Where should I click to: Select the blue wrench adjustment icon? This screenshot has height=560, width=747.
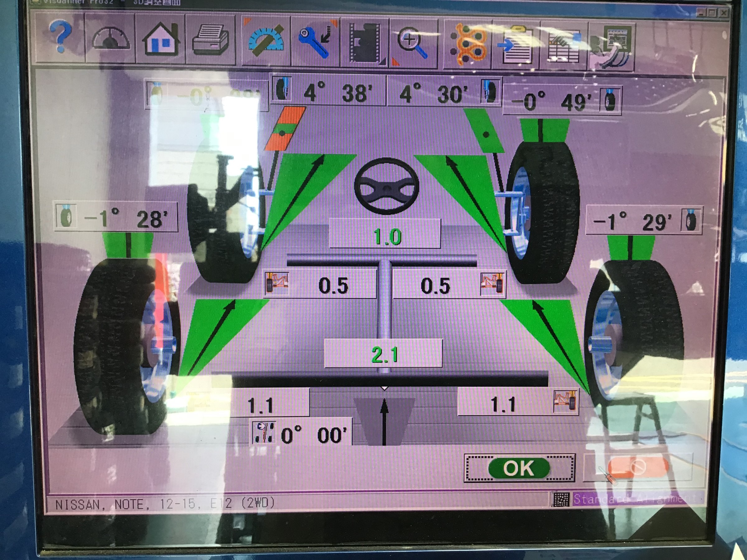coord(315,41)
